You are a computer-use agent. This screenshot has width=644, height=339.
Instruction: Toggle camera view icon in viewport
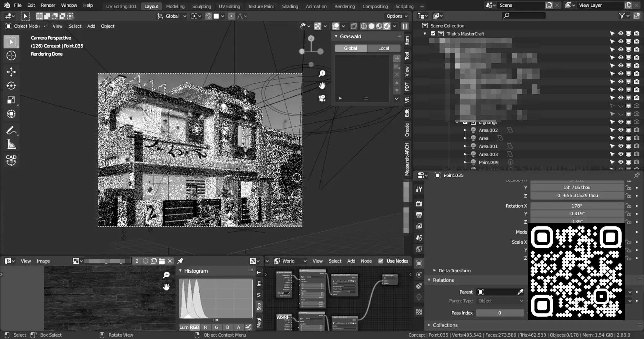point(322,98)
